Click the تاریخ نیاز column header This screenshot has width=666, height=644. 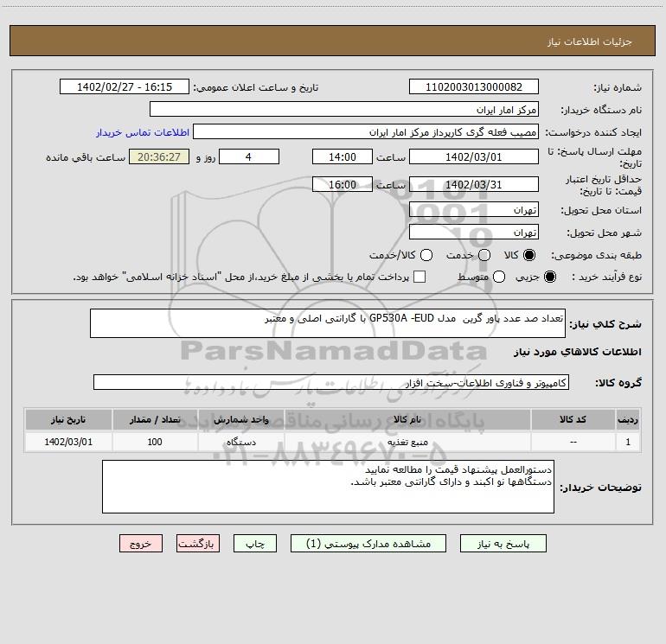coord(68,420)
